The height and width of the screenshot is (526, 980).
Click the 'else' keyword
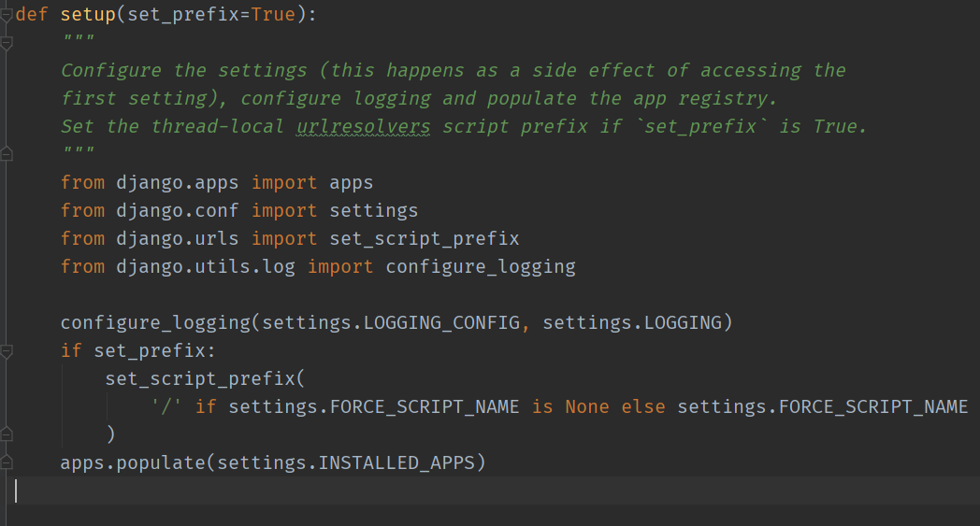pos(643,407)
